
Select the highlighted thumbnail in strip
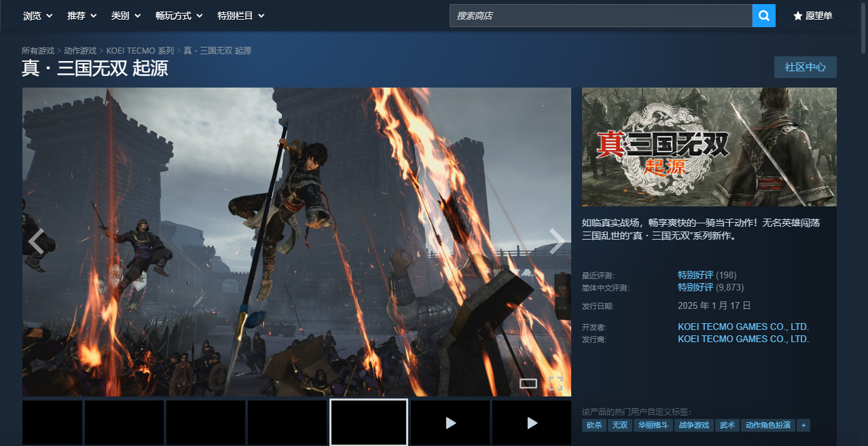[x=369, y=422]
